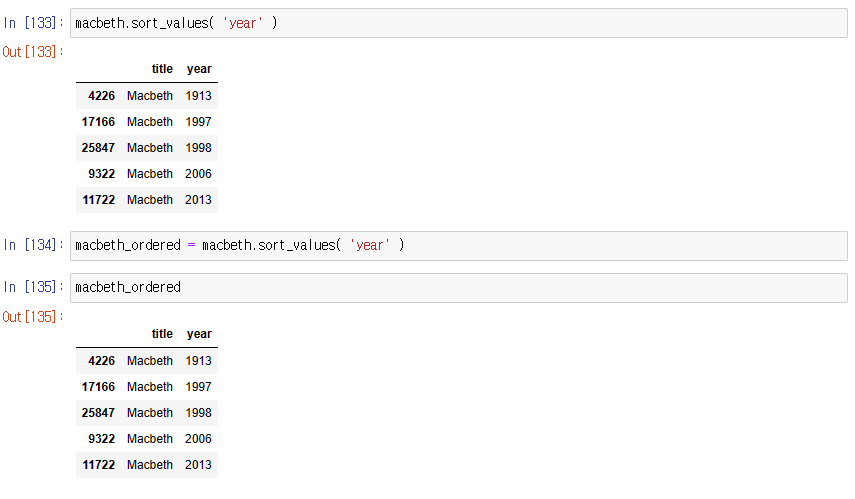Click index 25847 in Out[135] table

98,413
